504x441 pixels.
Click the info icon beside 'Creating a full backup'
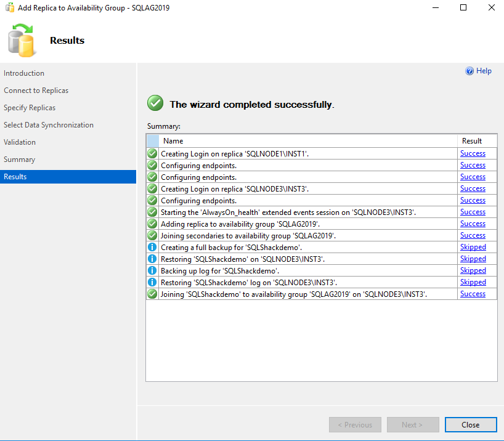pos(152,247)
